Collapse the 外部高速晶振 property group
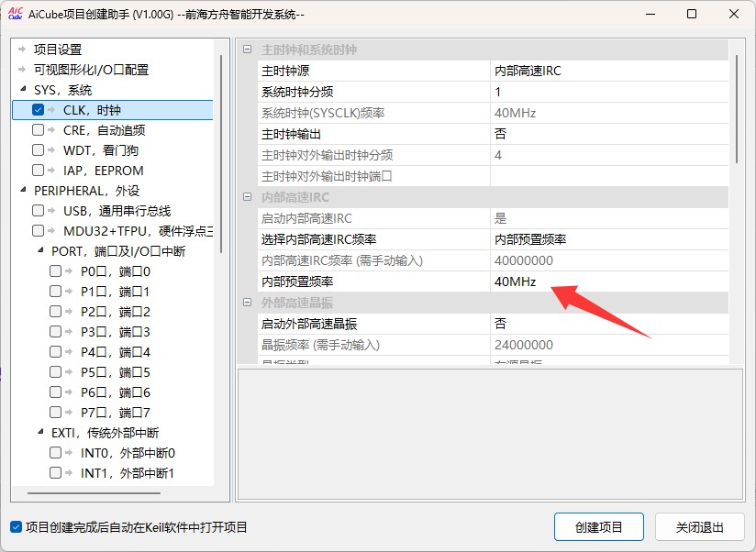 pos(248,303)
